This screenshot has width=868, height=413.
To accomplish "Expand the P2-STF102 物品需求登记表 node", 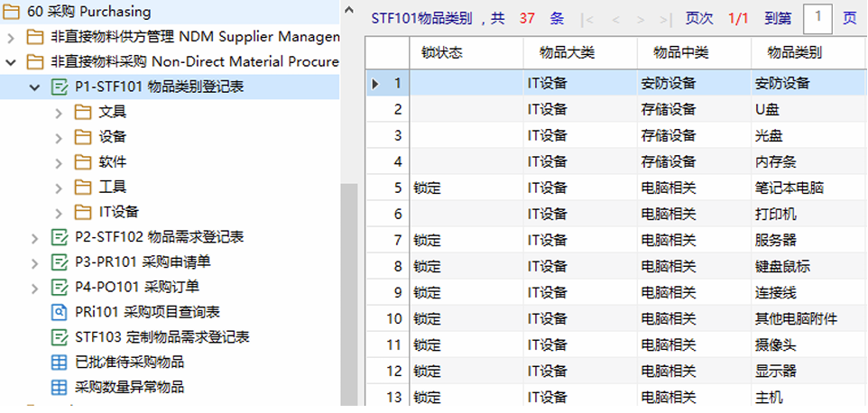I will click(x=35, y=237).
